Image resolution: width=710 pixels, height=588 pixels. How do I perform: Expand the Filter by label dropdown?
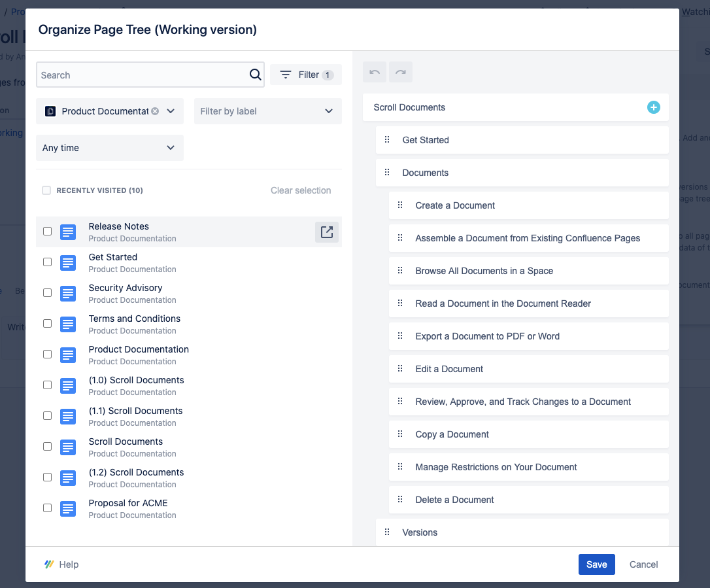[x=267, y=111]
